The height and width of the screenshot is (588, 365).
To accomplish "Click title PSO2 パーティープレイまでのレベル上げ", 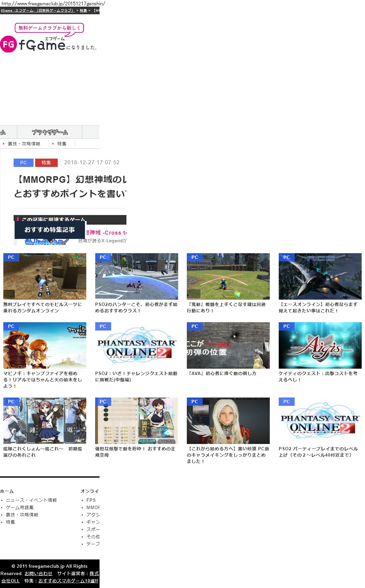I will 318,452.
